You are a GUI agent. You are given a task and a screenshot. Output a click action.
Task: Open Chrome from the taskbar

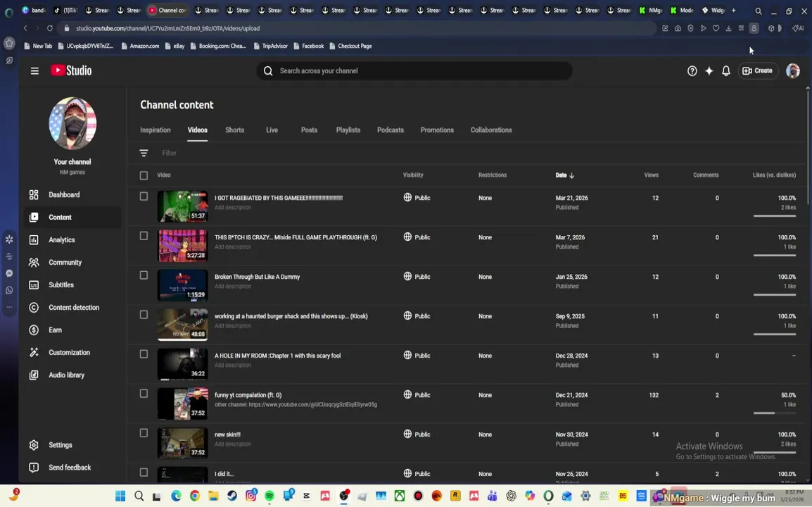pyautogui.click(x=195, y=496)
